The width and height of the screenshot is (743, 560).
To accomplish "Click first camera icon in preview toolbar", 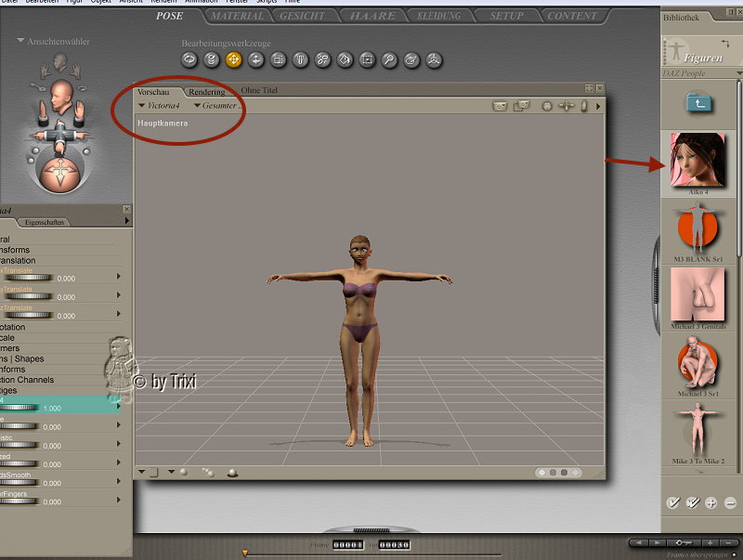I will (x=500, y=106).
